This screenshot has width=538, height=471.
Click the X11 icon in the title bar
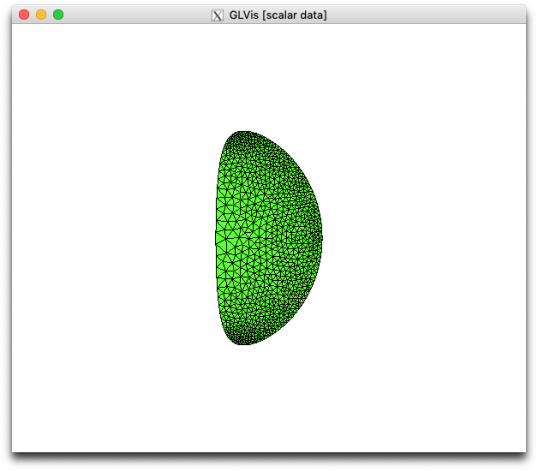coord(217,15)
